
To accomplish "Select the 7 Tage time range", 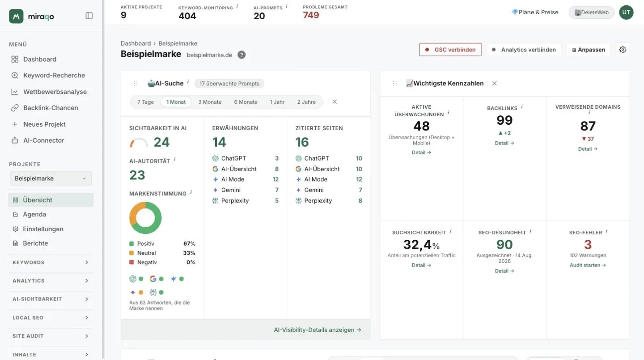I will [145, 102].
